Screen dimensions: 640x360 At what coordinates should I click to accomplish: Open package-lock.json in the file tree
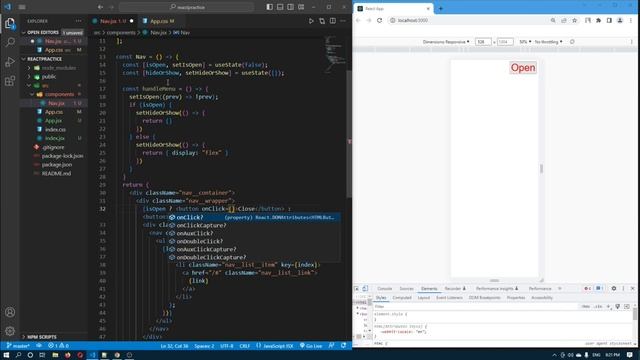62,156
